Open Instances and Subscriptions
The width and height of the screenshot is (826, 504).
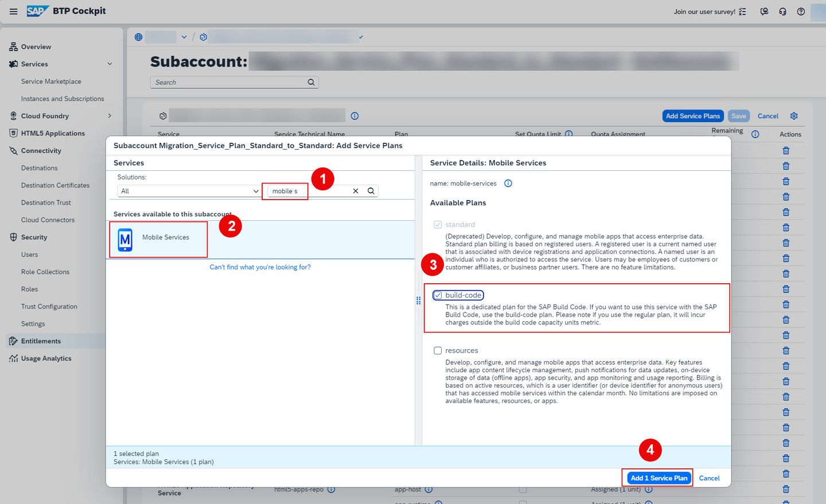[63, 99]
